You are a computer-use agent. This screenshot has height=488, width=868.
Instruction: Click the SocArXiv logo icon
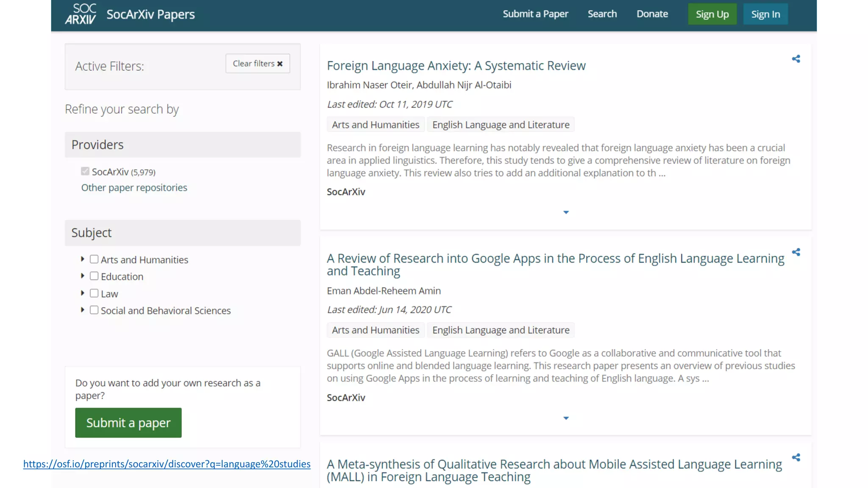pyautogui.click(x=81, y=14)
